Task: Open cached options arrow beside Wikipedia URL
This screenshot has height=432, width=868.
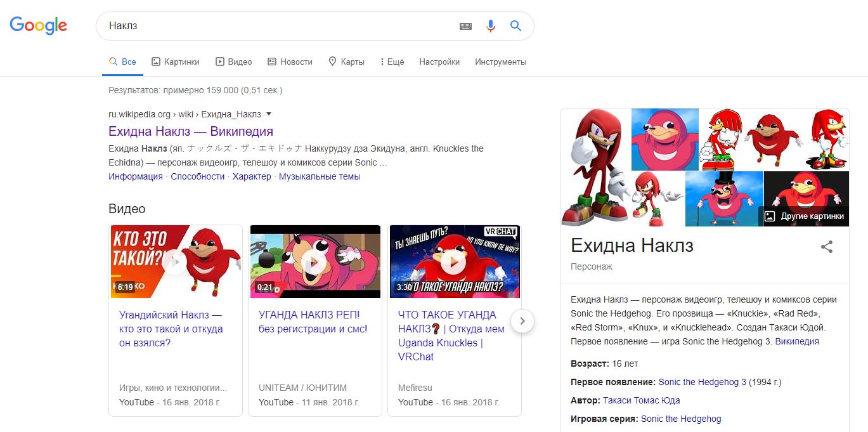Action: (x=269, y=114)
